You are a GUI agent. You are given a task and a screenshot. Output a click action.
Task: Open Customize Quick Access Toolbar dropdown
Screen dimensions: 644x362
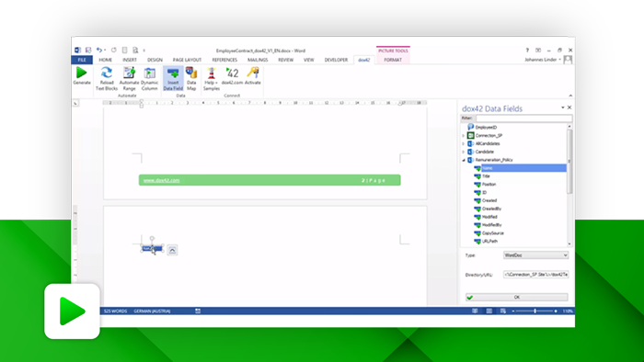[x=144, y=51]
